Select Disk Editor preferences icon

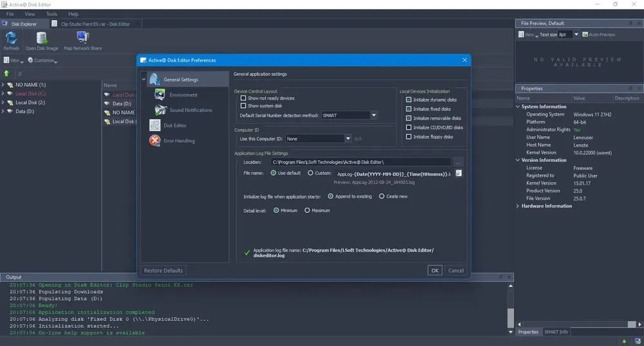(x=155, y=125)
